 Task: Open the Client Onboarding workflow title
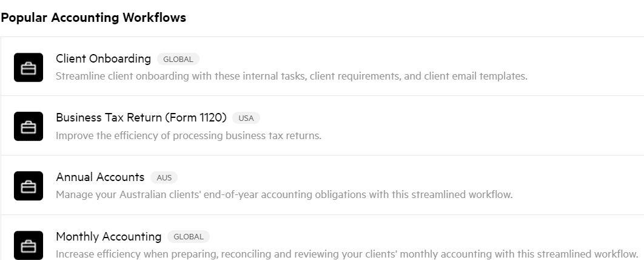coord(104,59)
